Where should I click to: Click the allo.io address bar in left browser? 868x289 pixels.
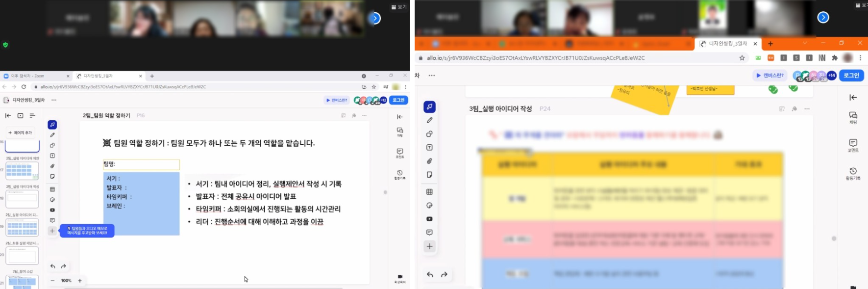point(196,87)
